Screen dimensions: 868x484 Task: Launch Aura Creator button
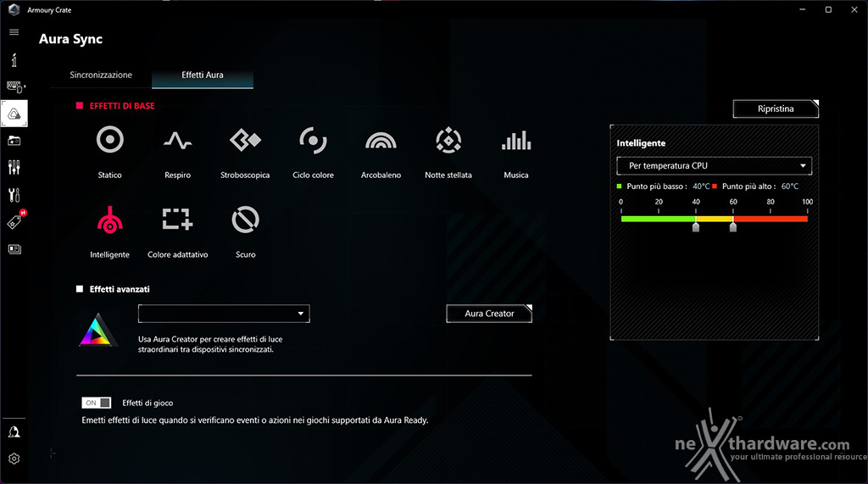click(489, 314)
